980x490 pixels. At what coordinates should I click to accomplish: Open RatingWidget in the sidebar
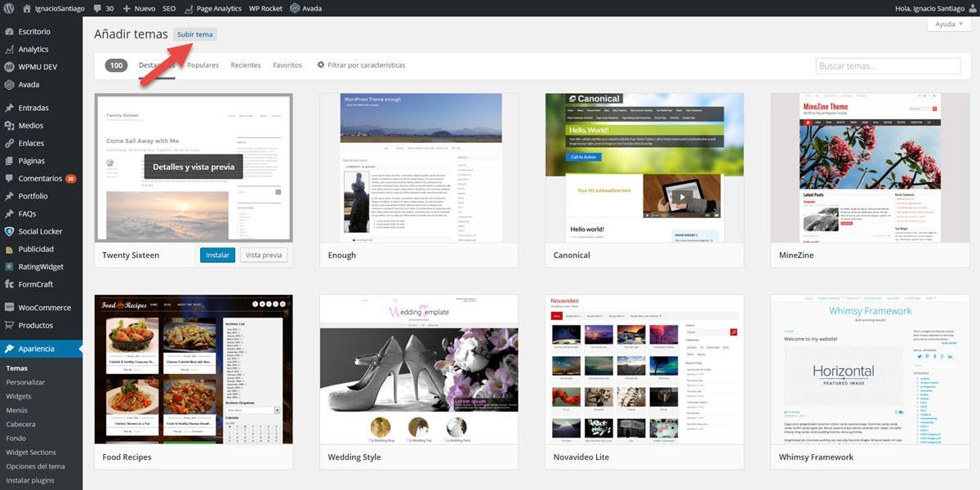[x=41, y=266]
